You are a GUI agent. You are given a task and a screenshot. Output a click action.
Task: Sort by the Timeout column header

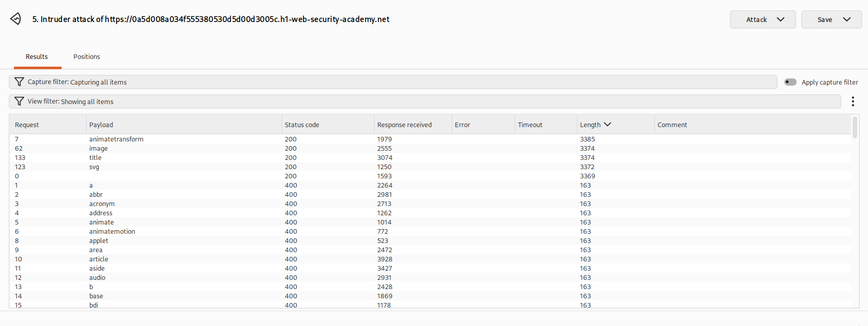pyautogui.click(x=546, y=125)
